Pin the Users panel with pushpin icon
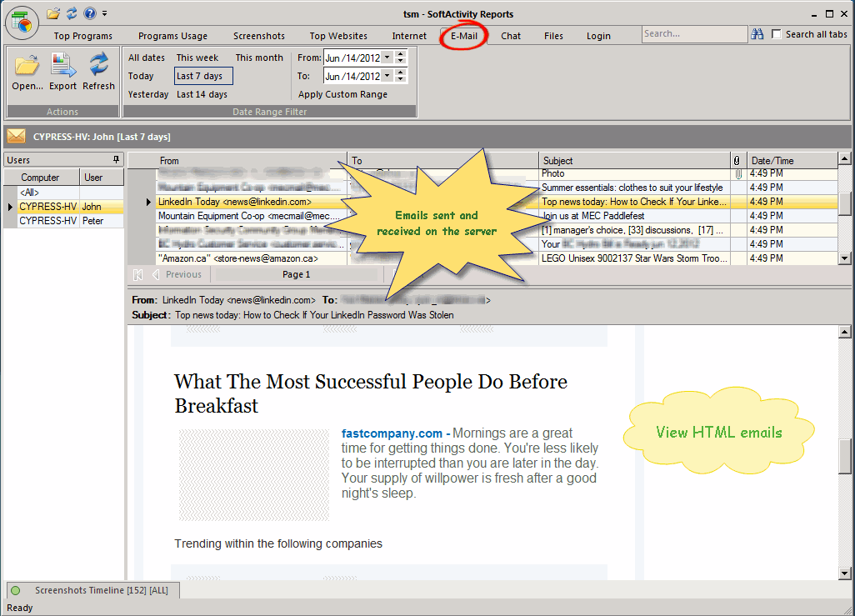The image size is (855, 616). [116, 159]
